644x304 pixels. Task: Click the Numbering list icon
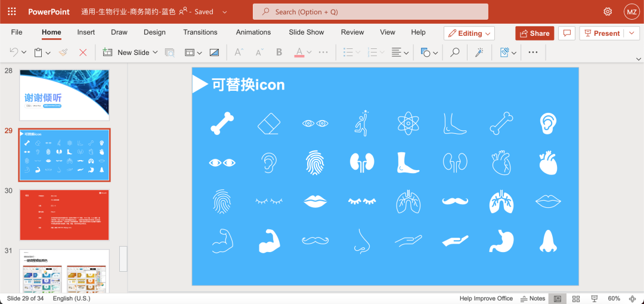373,52
